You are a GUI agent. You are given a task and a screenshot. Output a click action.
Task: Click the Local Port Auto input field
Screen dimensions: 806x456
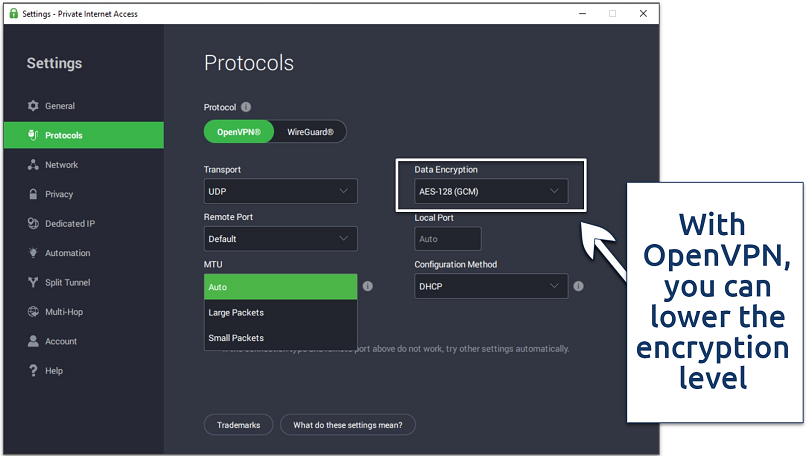(448, 239)
